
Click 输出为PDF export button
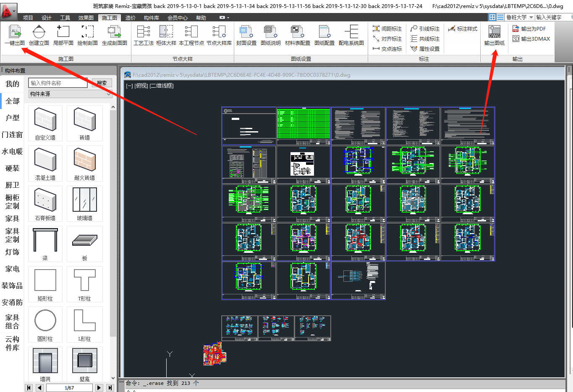(x=529, y=29)
